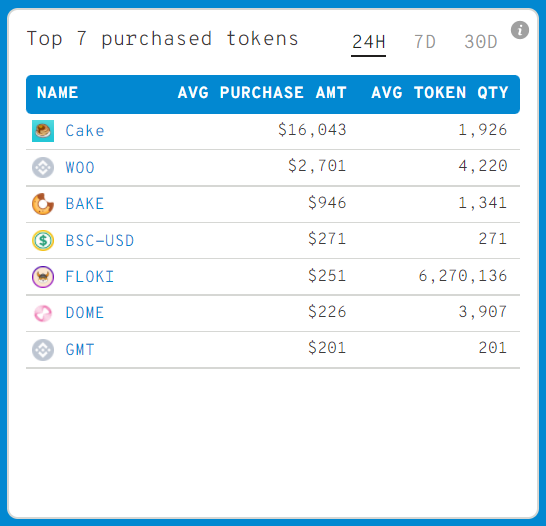
Task: Click the $2,701 purchase amount
Action: coord(317,166)
